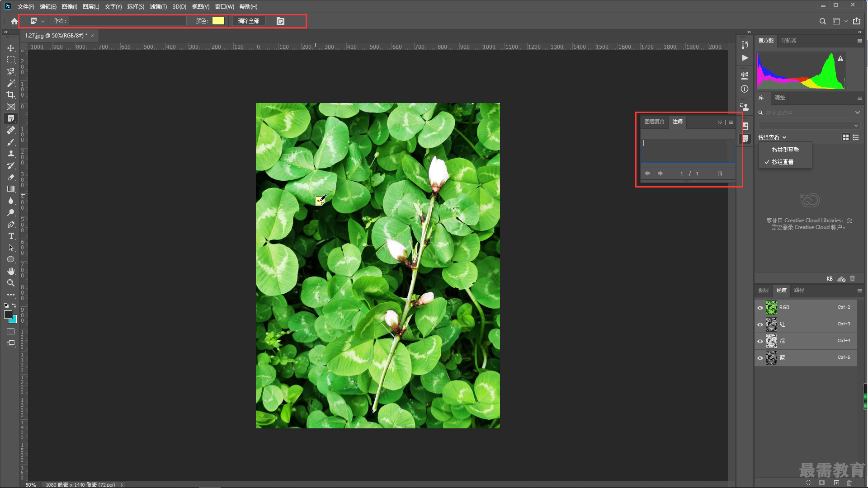Image resolution: width=868 pixels, height=488 pixels.
Task: Toggle visibility of the 红 channel
Action: point(760,324)
